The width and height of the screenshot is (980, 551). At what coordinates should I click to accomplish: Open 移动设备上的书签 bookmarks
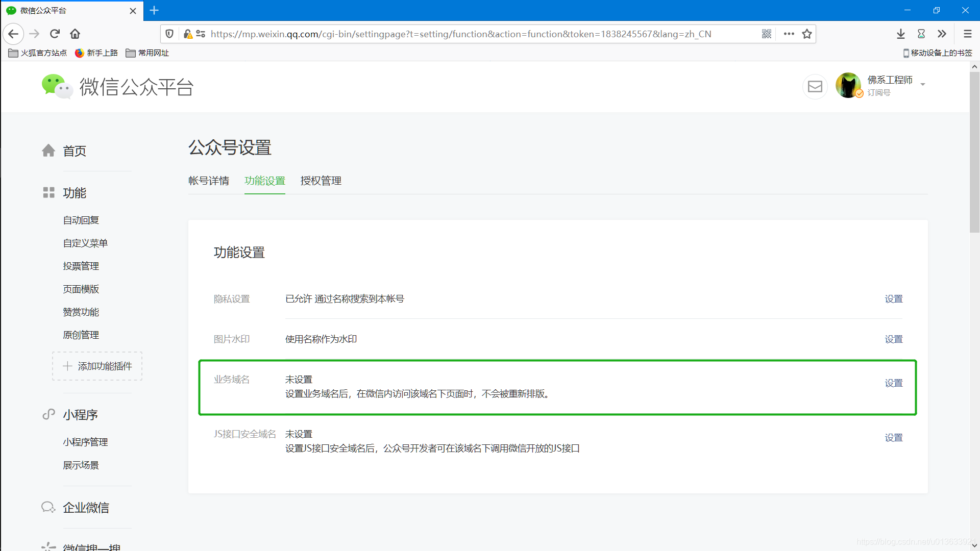938,53
